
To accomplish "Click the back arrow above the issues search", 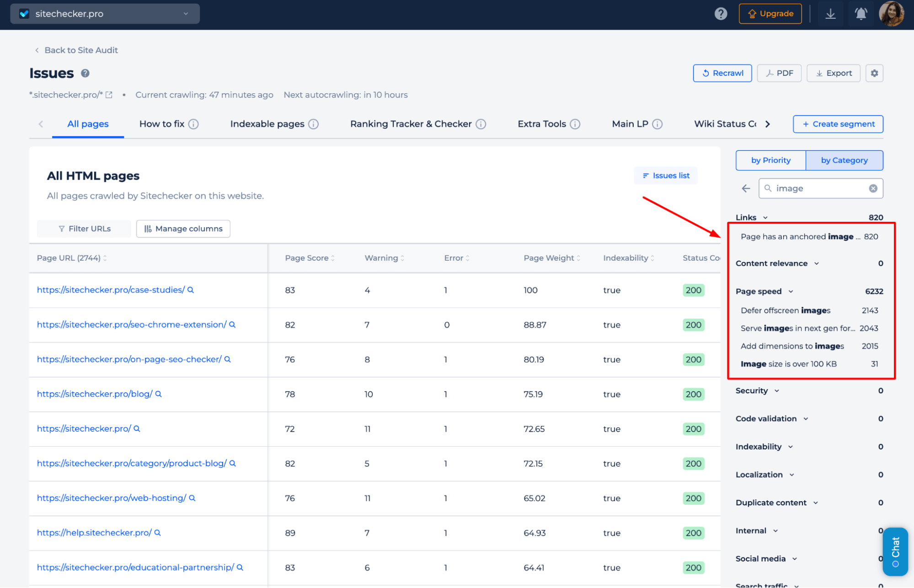I will tap(745, 188).
